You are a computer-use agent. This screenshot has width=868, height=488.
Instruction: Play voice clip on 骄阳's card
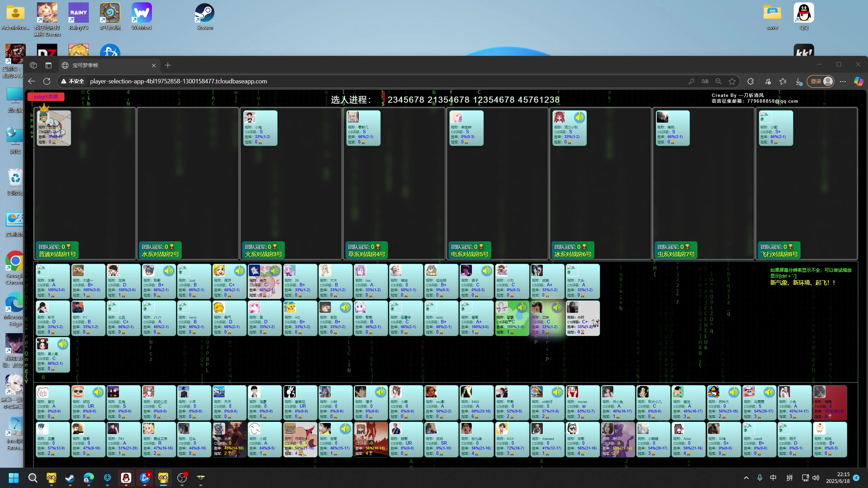(x=98, y=392)
